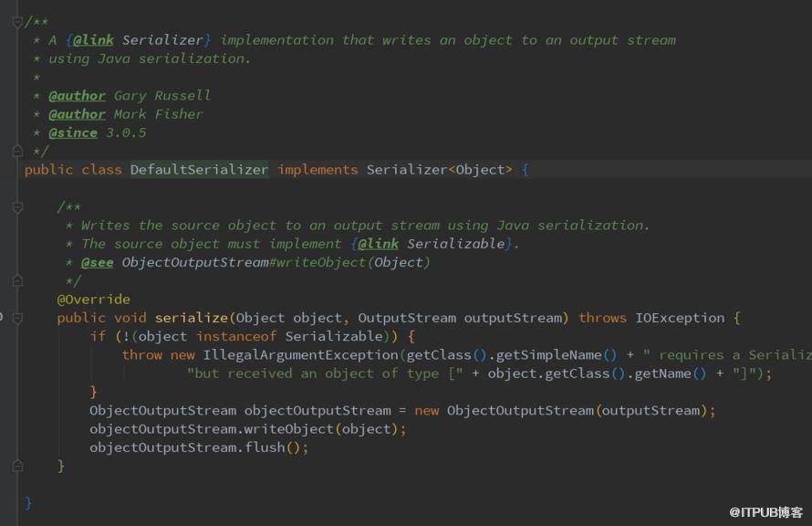Click the fold end marker closing serialize method
Viewport: 812px width, 526px height.
[17, 466]
